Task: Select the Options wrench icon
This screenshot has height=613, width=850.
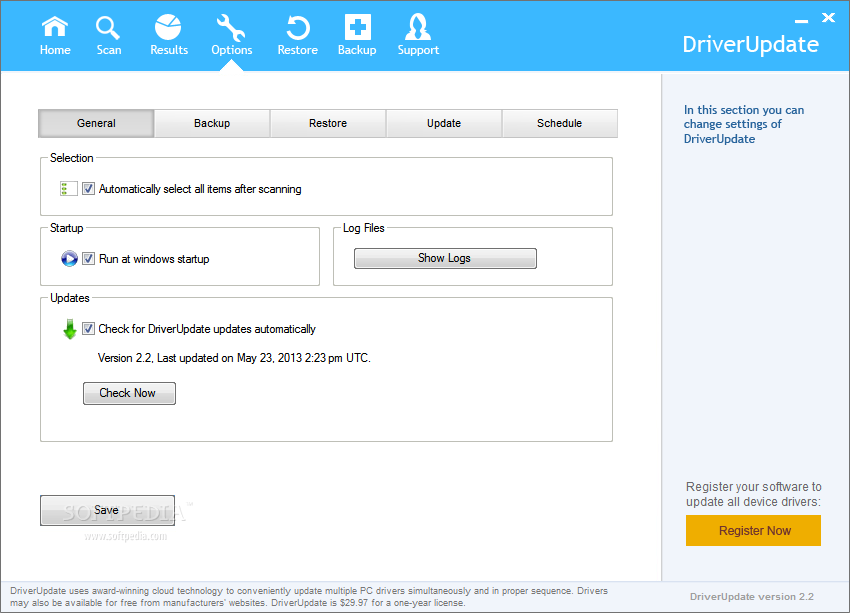Action: pyautogui.click(x=231, y=36)
